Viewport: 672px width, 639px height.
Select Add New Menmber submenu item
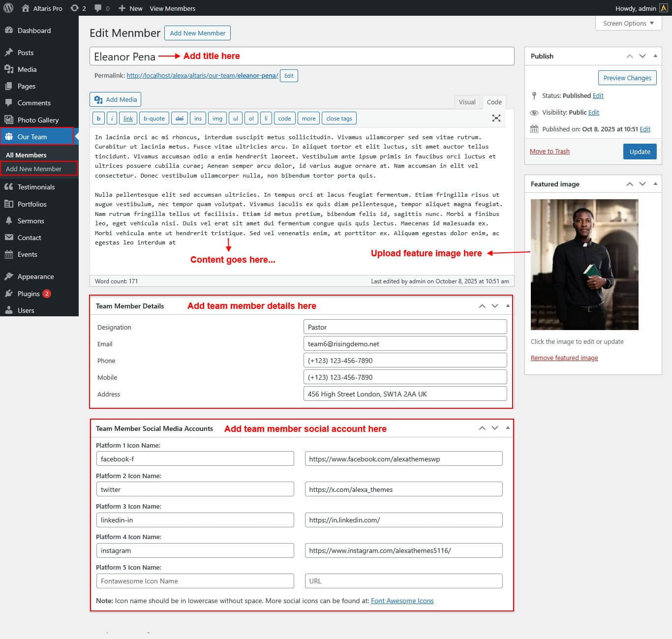[x=33, y=169]
